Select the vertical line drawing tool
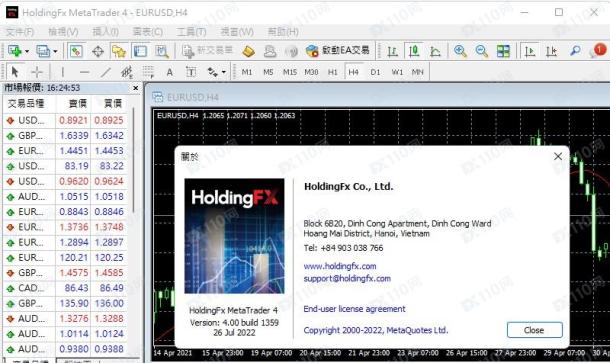Image resolution: width=610 pixels, height=363 pixels. (x=63, y=72)
